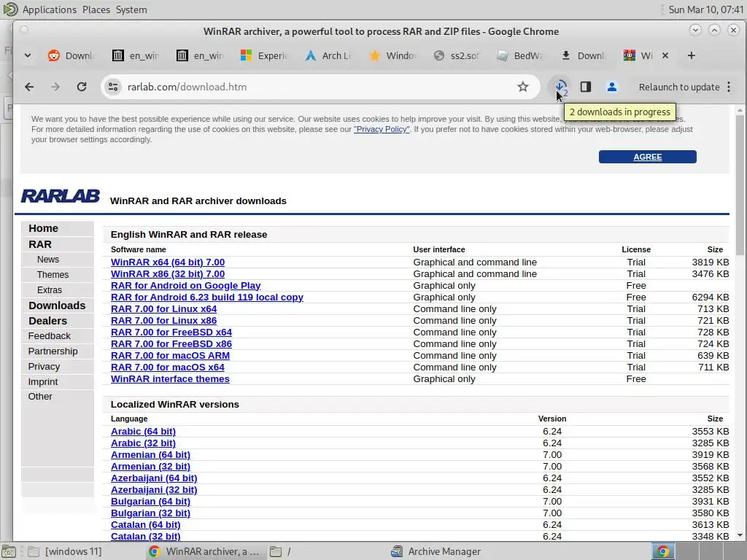747x560 pixels.
Task: Switch to the first en_win tab
Action: coord(135,55)
